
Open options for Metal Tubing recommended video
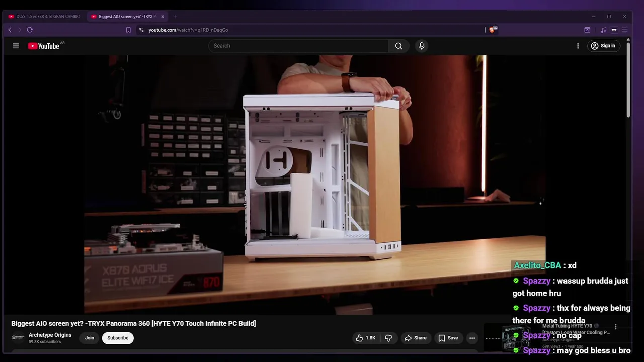(616, 327)
